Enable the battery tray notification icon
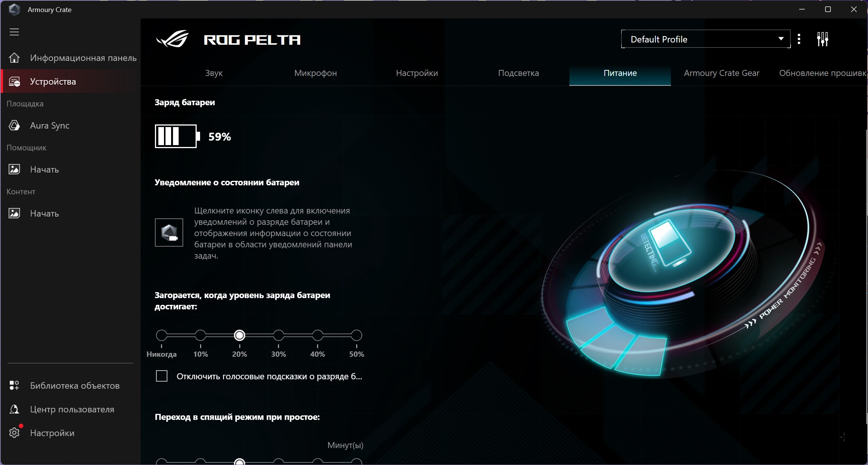 pyautogui.click(x=169, y=233)
